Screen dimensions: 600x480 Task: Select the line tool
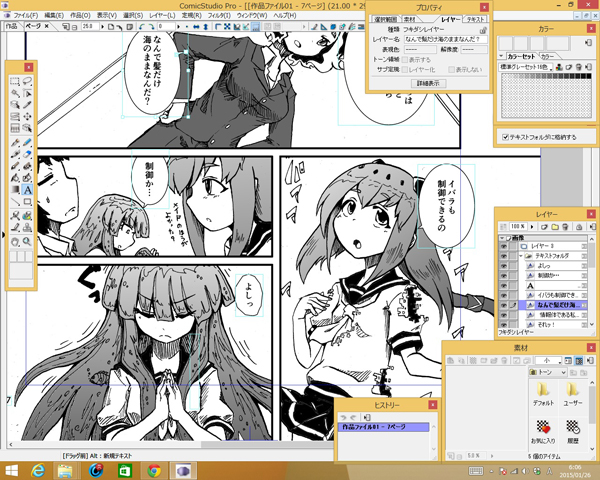tap(15, 201)
